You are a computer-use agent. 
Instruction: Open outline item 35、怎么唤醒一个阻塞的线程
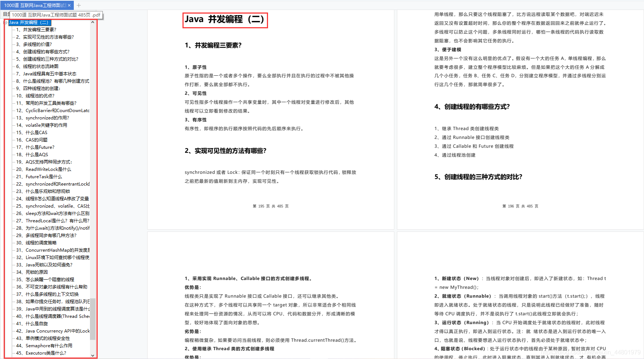[x=45, y=280]
